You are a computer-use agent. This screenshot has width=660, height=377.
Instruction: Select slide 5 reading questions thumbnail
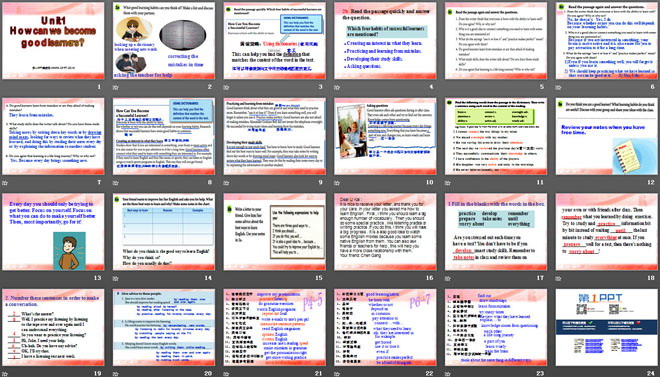pyautogui.click(x=496, y=41)
